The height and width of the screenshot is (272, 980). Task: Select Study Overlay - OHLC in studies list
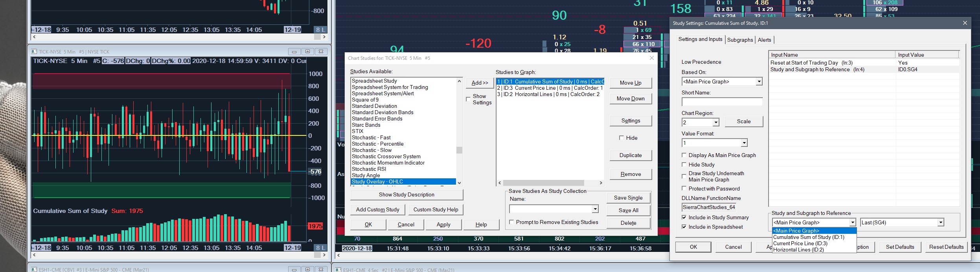[x=403, y=181]
